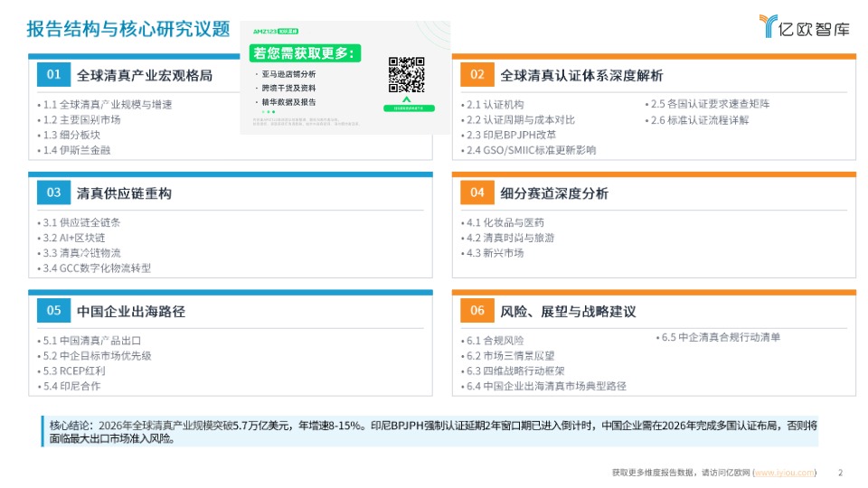Click the QR code in the AMZ123 card

click(406, 75)
